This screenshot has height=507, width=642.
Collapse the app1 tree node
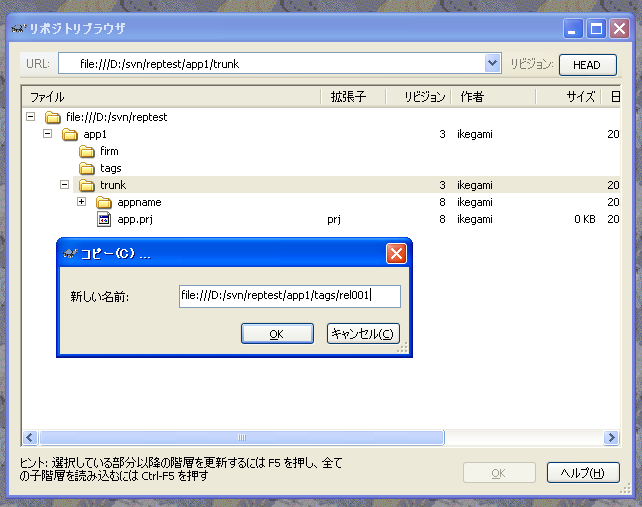point(47,134)
